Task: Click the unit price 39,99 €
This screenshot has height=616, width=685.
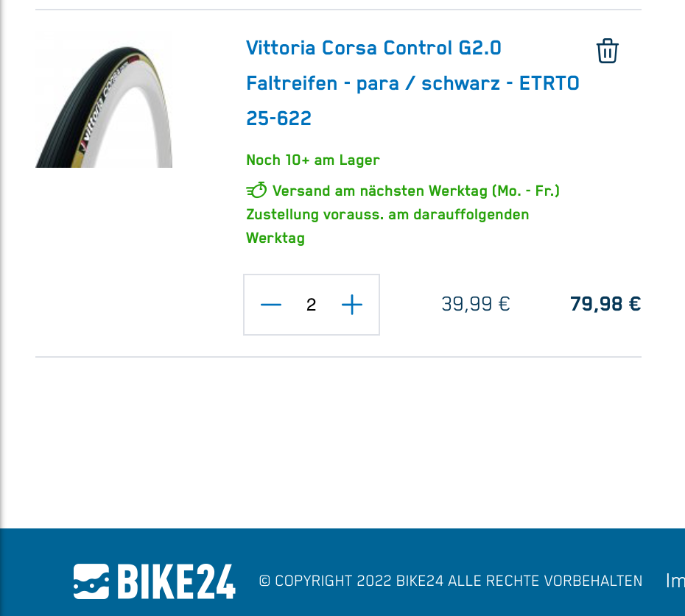Action: tap(475, 304)
